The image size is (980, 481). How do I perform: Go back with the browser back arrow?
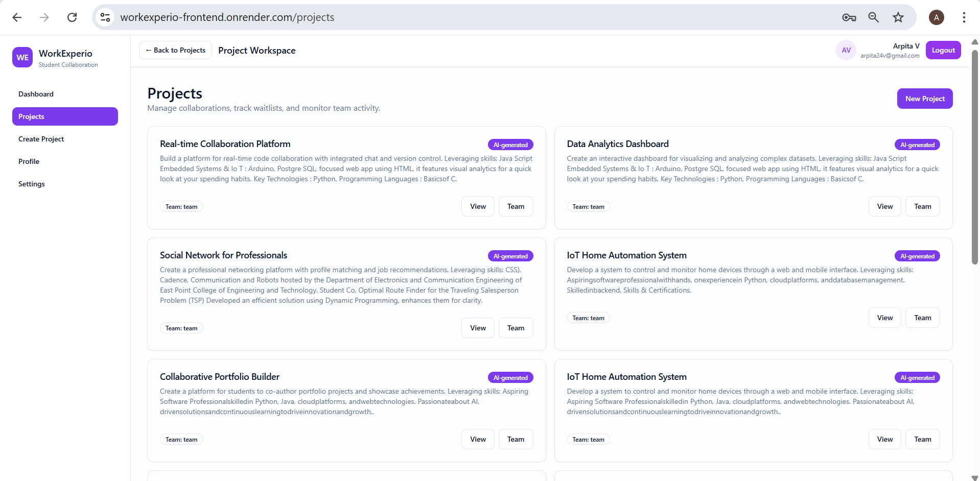pyautogui.click(x=17, y=17)
